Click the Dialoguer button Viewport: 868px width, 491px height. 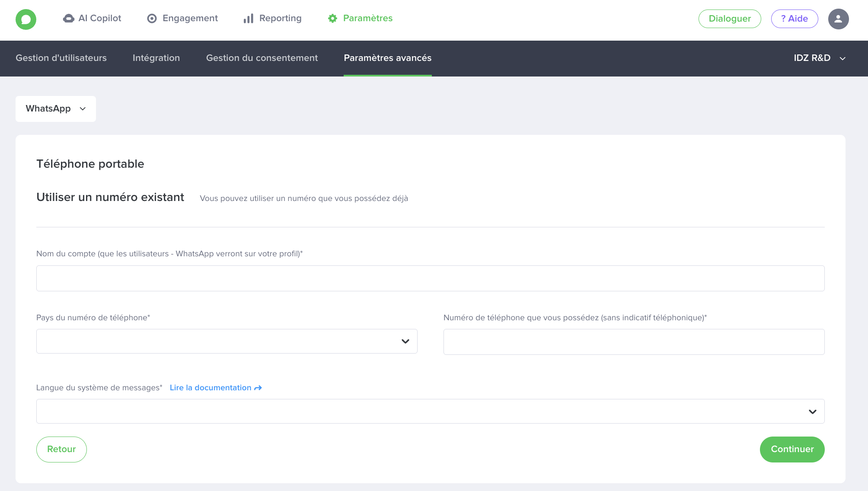[730, 19]
